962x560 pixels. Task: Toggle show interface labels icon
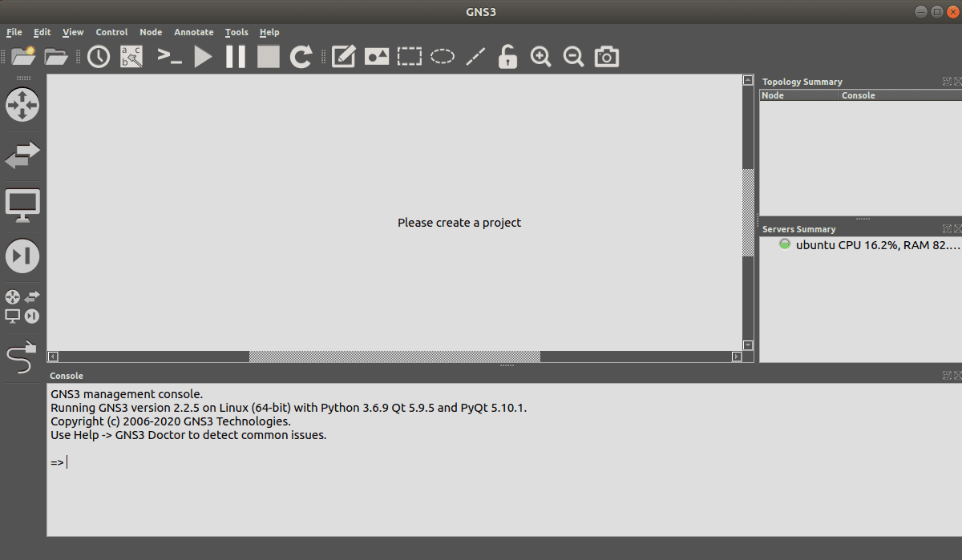pos(131,56)
